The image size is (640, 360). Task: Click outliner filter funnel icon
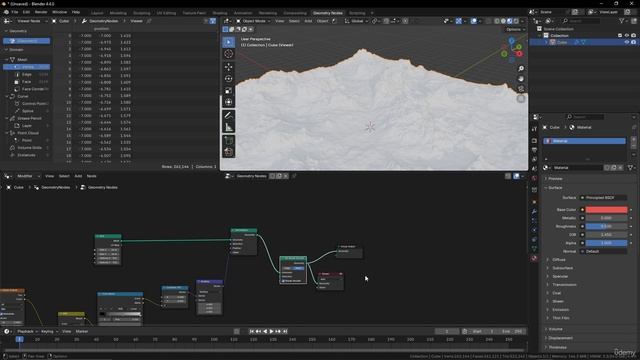pos(622,21)
